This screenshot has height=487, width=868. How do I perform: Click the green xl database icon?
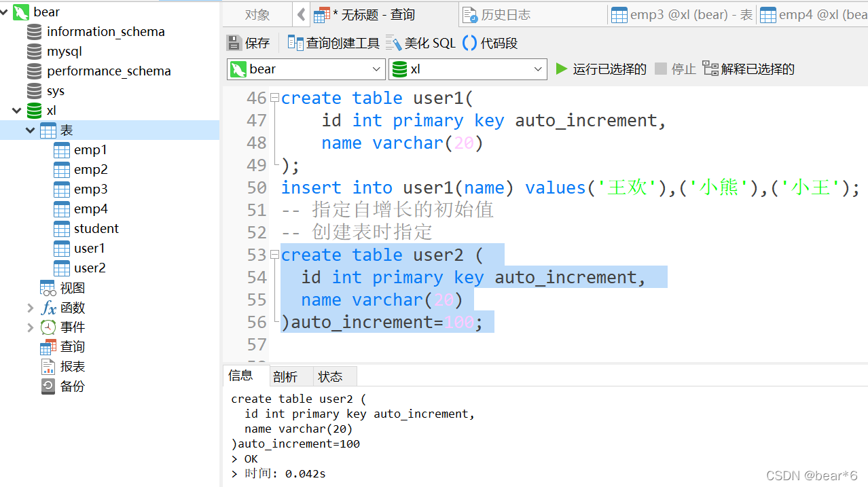click(x=34, y=111)
